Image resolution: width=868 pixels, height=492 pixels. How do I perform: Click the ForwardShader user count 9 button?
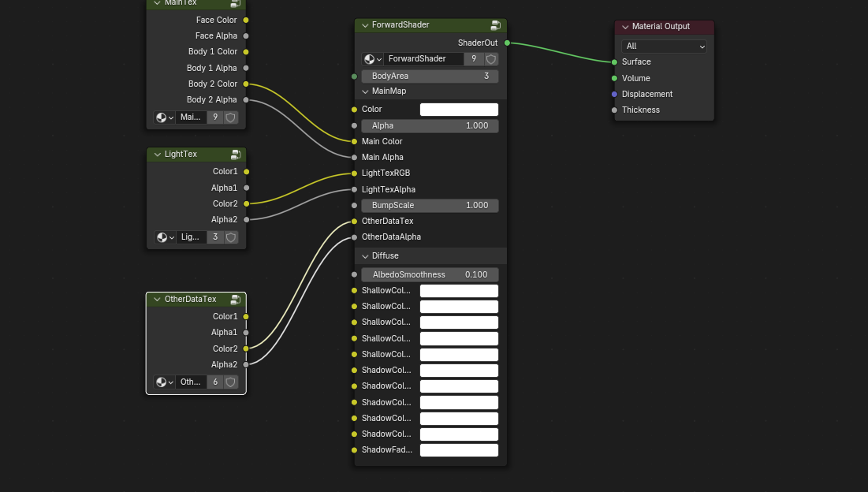click(x=474, y=59)
